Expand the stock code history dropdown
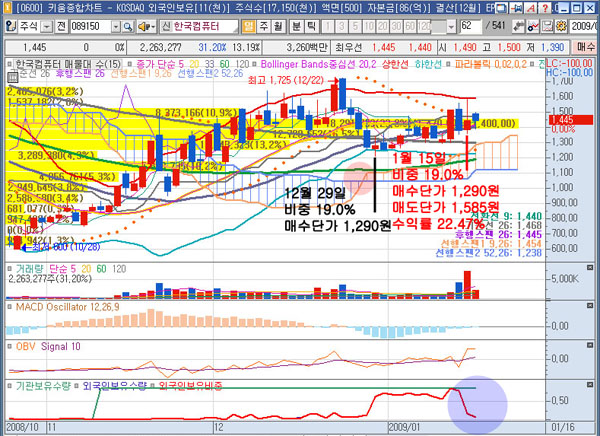This screenshot has width=600, height=436. pyautogui.click(x=116, y=27)
